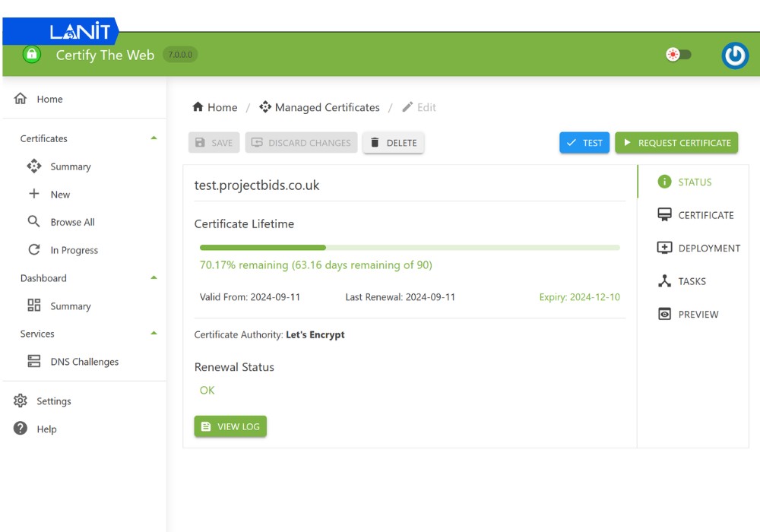Switch to the Certificate tab

[x=695, y=215]
